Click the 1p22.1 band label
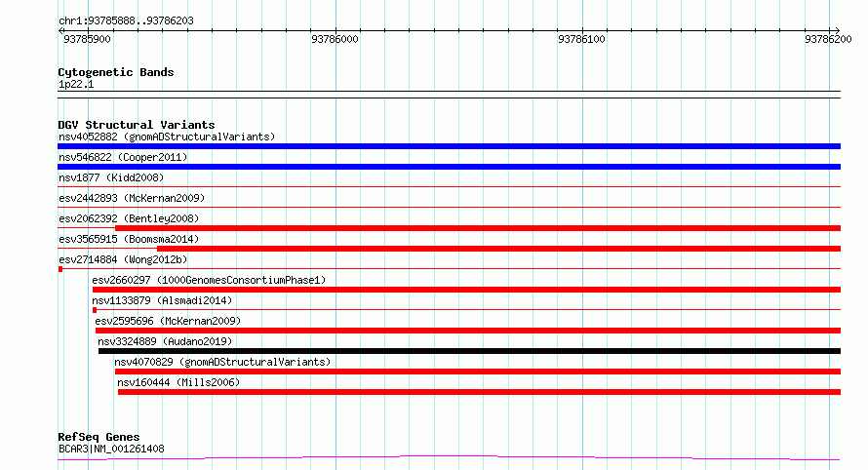 click(76, 84)
